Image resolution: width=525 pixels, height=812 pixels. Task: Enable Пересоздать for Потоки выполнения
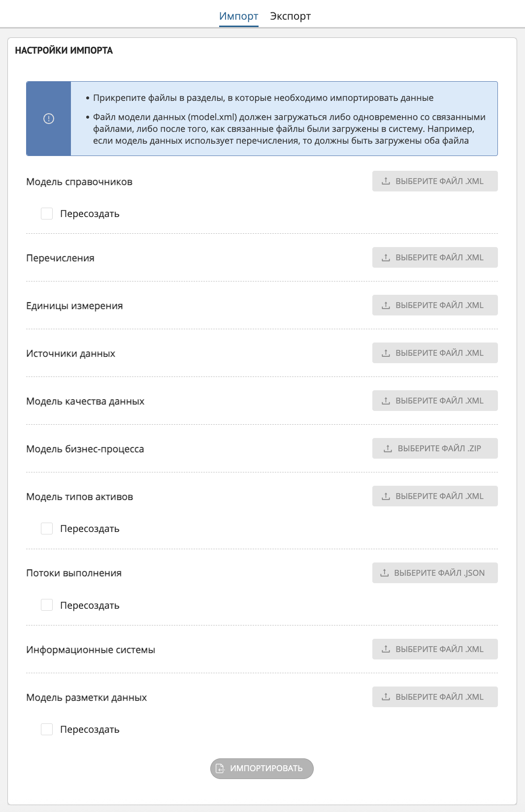47,605
